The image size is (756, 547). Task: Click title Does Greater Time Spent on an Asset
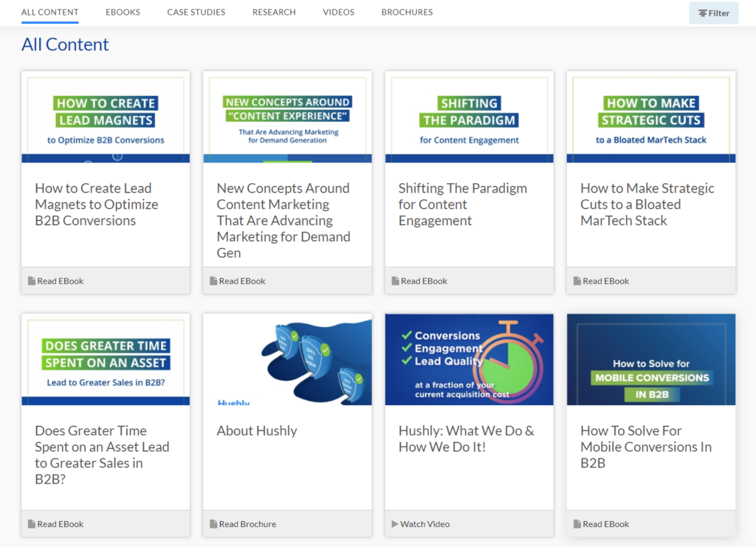coord(102,455)
